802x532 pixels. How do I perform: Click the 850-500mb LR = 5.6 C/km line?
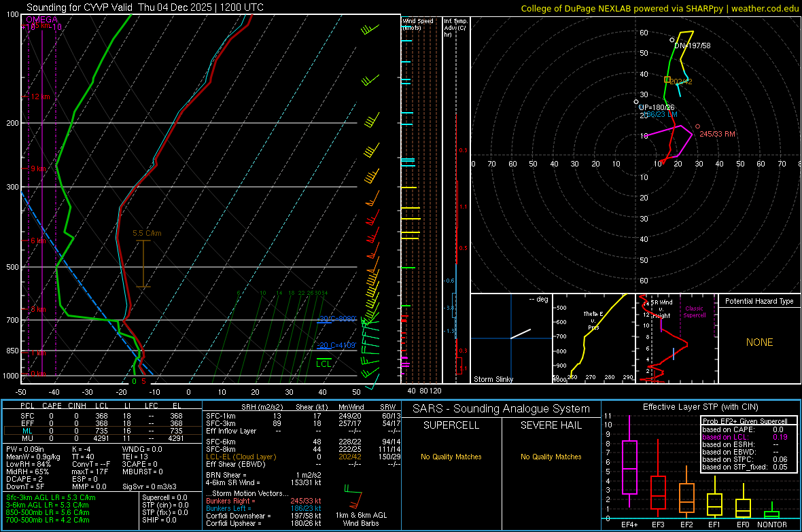48,512
